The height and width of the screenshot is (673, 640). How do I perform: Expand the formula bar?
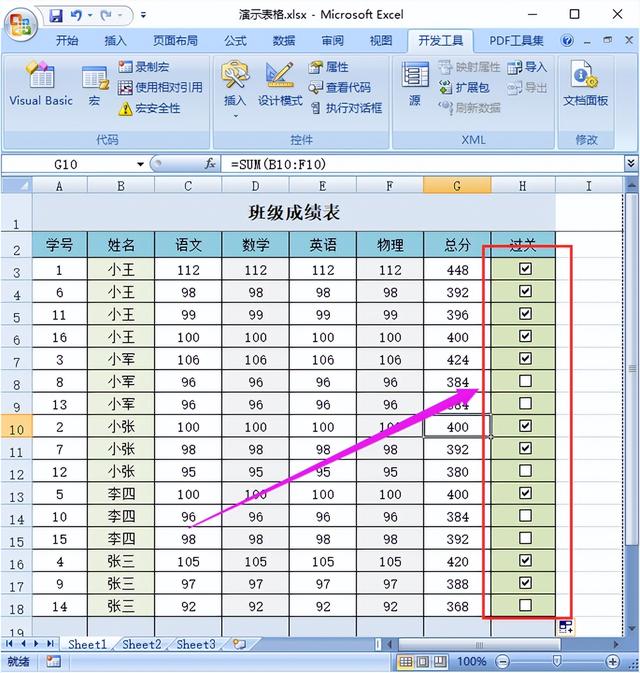[631, 164]
